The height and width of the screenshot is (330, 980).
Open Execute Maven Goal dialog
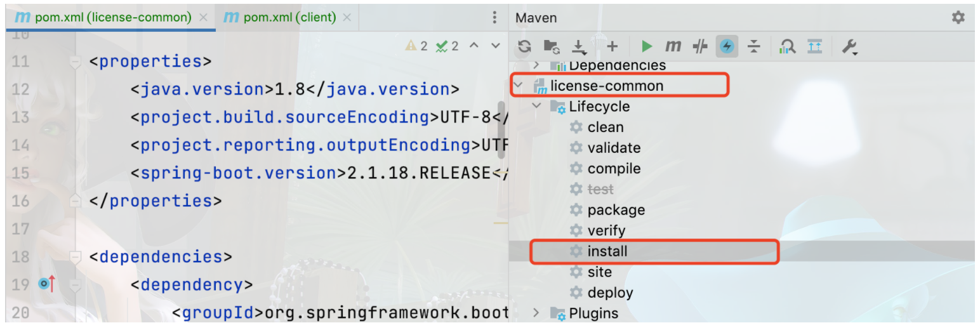coord(673,46)
